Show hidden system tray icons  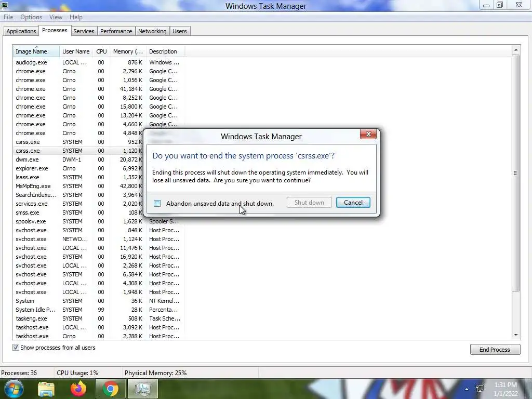coord(467,389)
